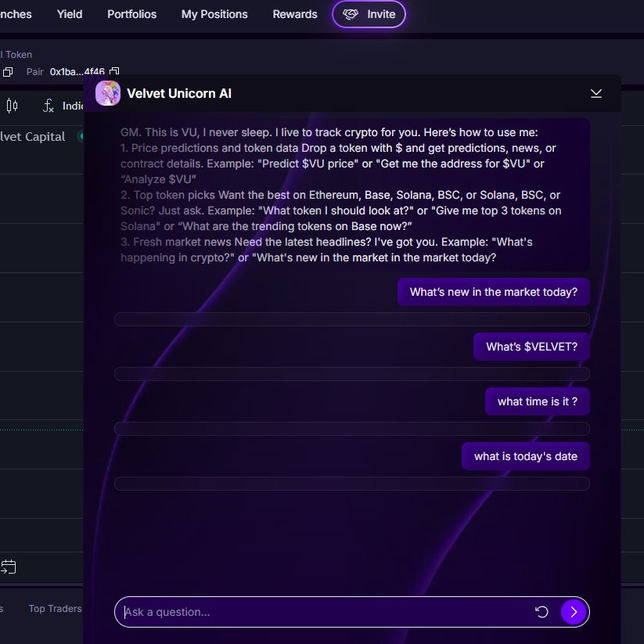Click the send message arrow button
The width and height of the screenshot is (644, 644).
pos(574,612)
